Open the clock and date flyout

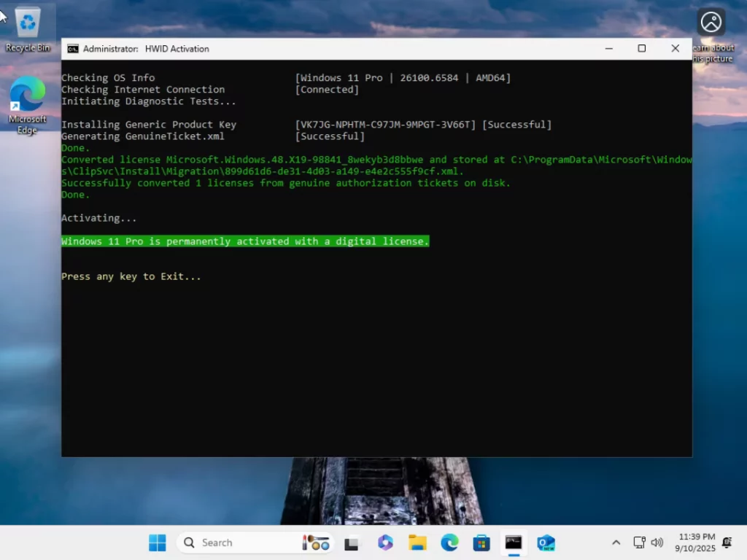(x=696, y=542)
